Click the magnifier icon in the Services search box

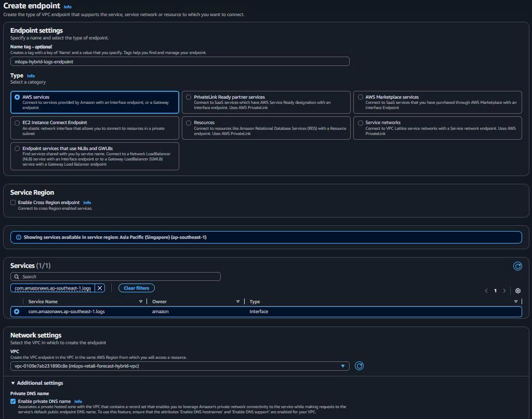coord(16,276)
